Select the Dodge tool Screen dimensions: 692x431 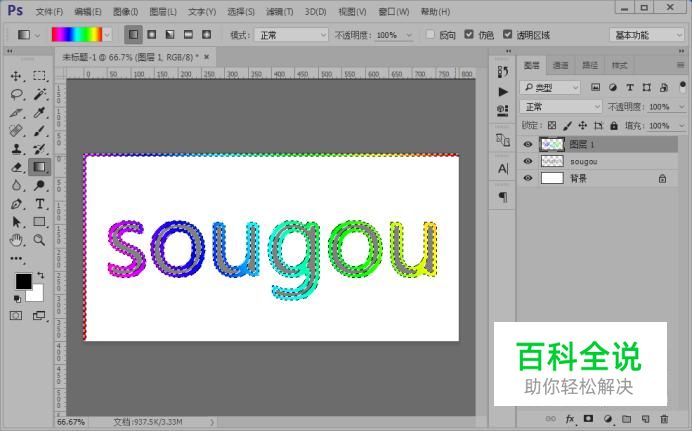click(x=39, y=185)
